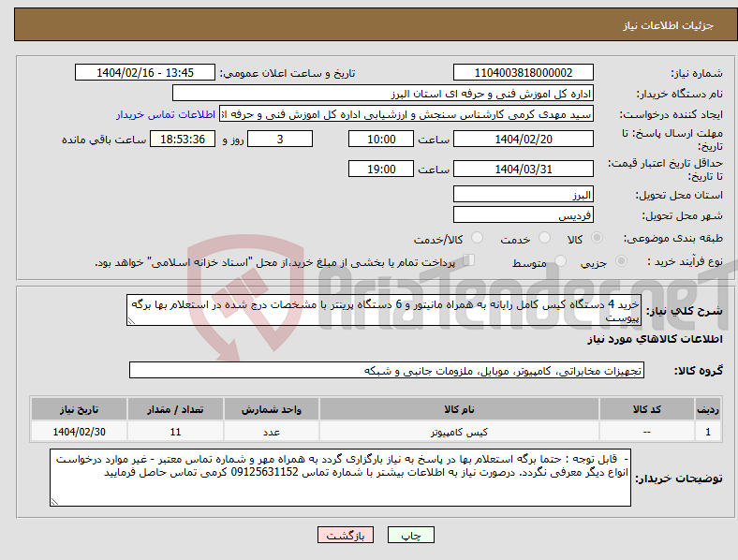This screenshot has height=560, width=738.
Task: Click the نام کالا column header
Action: point(459,409)
